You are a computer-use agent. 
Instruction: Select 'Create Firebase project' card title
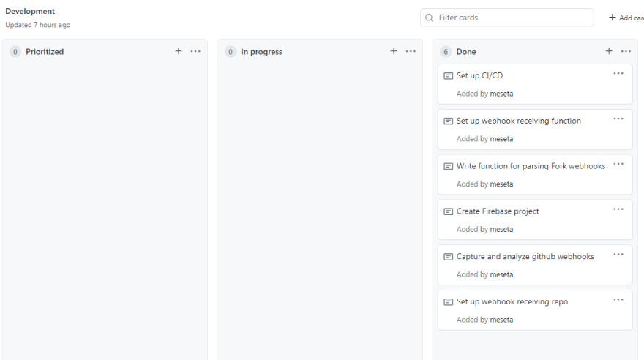[498, 211]
